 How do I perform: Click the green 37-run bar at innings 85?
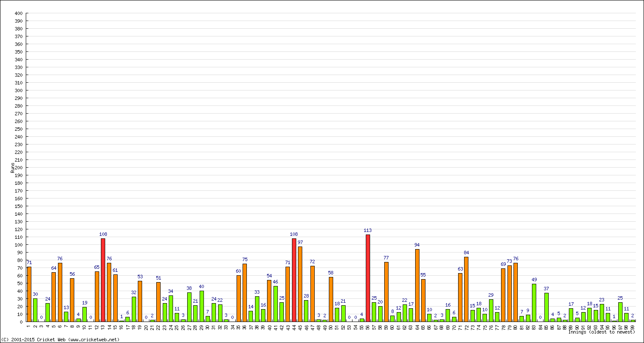coord(547,307)
